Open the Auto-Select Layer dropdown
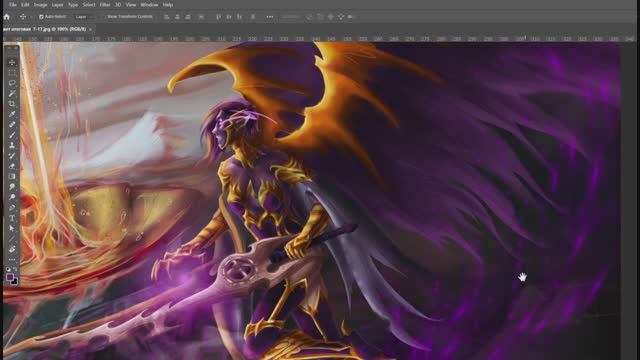The height and width of the screenshot is (360, 640). point(84,17)
